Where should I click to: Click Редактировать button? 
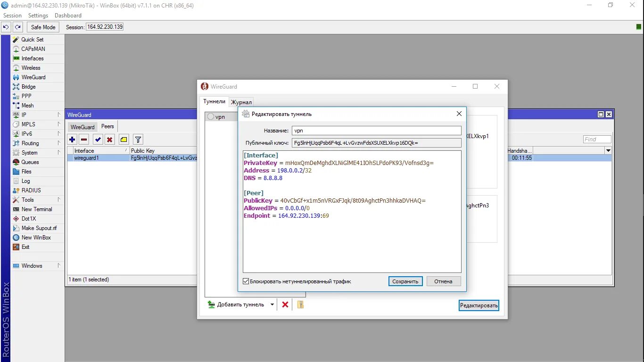pyautogui.click(x=479, y=305)
